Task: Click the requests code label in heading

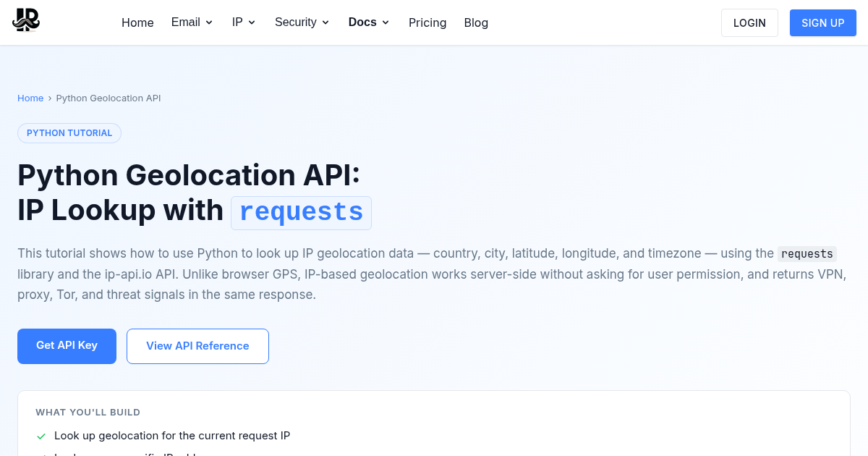Action: pos(301,212)
